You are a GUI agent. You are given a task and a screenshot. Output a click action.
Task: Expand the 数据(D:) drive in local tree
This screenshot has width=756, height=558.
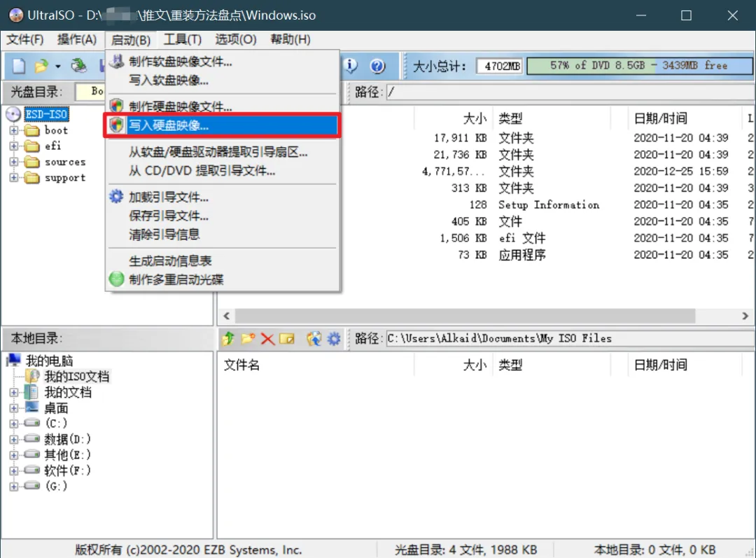click(12, 438)
